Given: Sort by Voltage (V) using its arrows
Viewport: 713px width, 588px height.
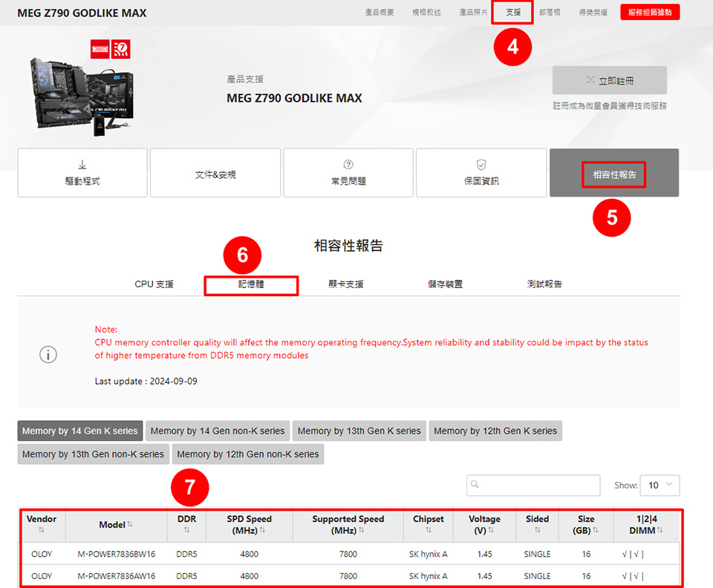Looking at the screenshot, I should tap(491, 530).
